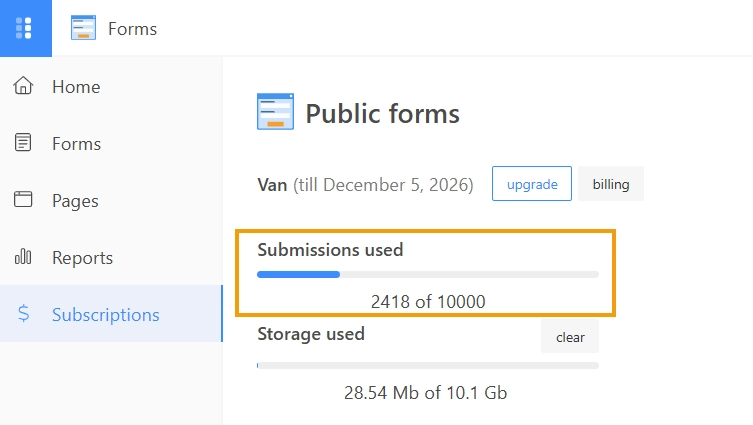Click the Pages window icon
Image resolution: width=753 pixels, height=425 pixels.
coord(23,200)
